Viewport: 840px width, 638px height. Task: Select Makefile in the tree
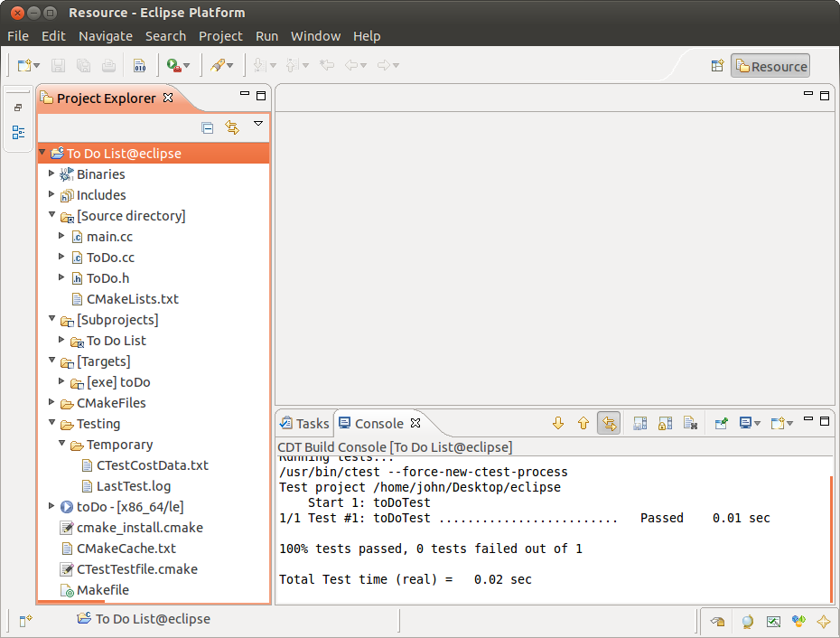(x=102, y=590)
